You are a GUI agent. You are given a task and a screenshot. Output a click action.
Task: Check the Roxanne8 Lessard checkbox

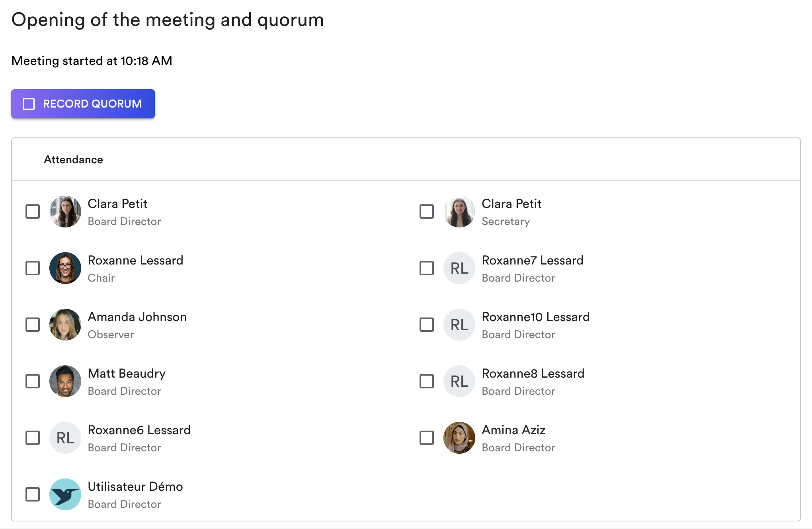point(427,381)
